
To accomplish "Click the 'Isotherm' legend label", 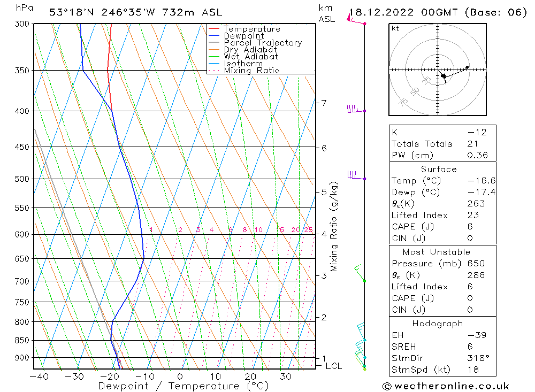I will (x=243, y=64).
